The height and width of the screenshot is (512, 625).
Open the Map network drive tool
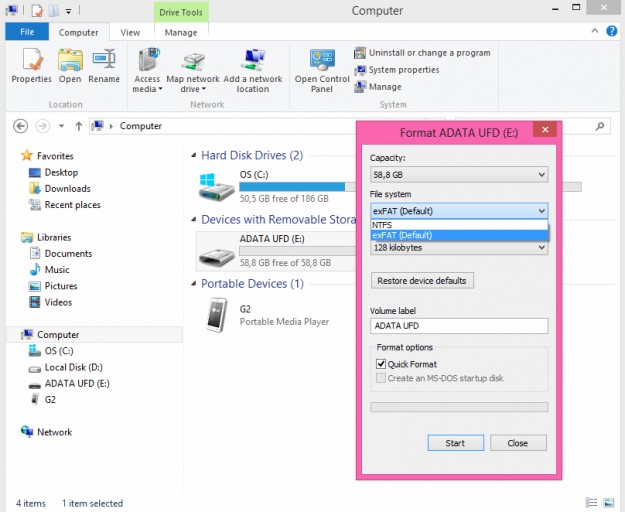193,64
